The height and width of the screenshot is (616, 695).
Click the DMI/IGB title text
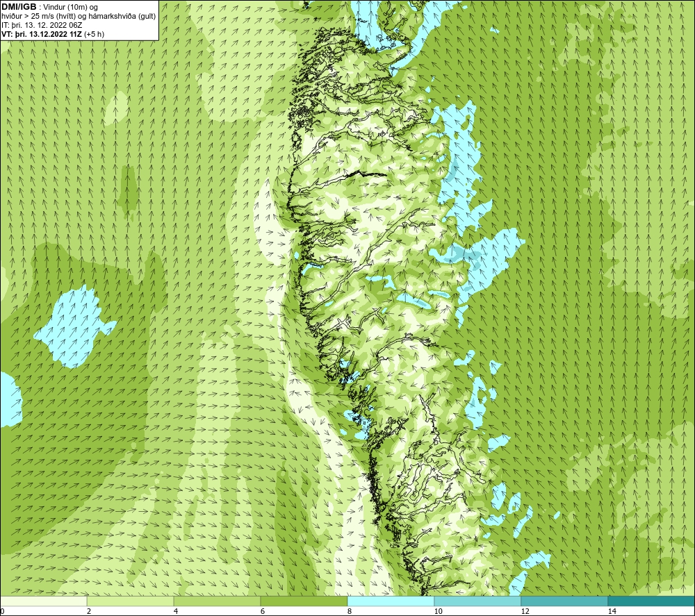coord(19,7)
